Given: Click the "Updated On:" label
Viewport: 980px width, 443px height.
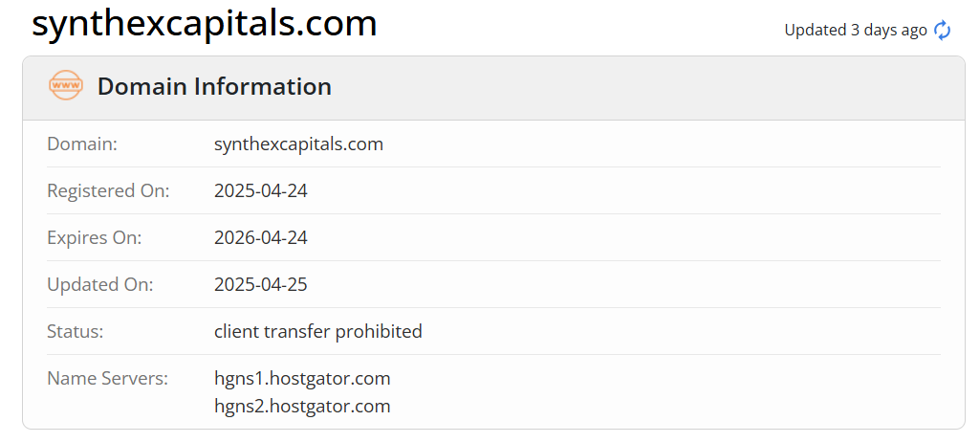Looking at the screenshot, I should (99, 285).
